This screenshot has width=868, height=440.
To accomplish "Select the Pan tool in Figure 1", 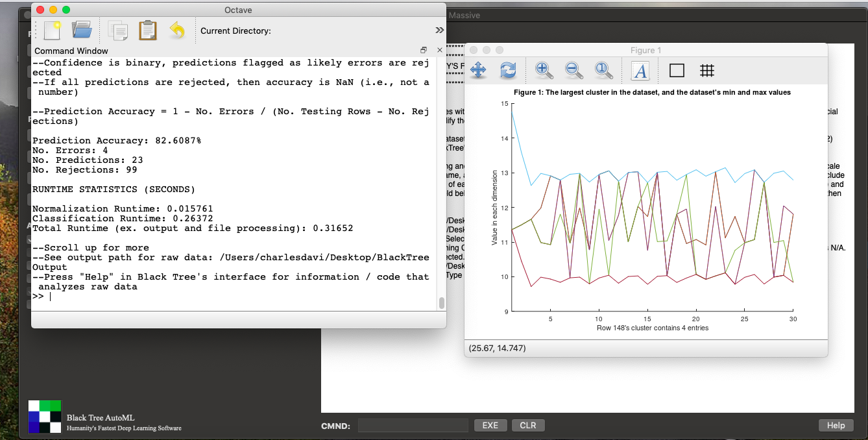I will [478, 70].
